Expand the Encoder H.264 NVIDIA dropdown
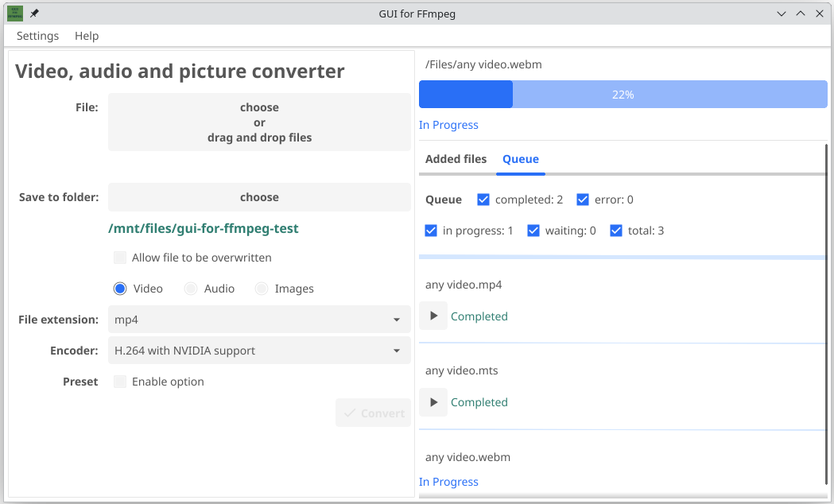Viewport: 834px width, 504px height. tap(259, 351)
